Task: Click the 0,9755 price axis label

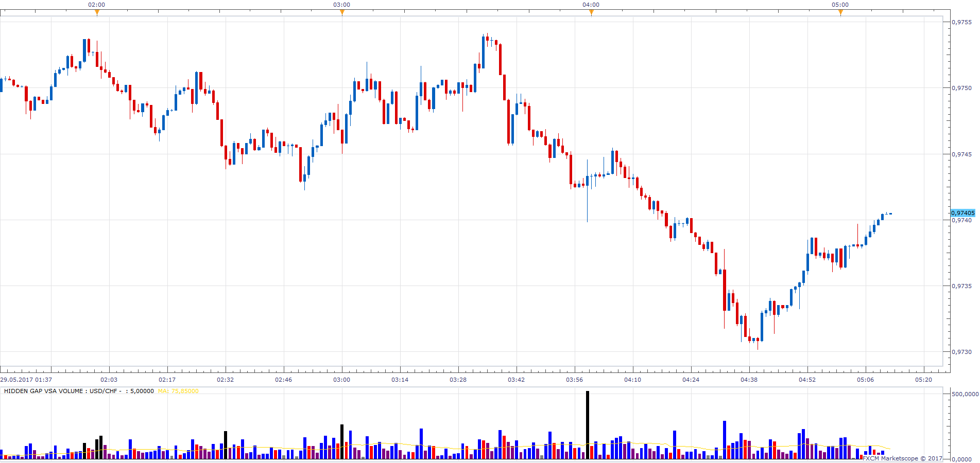Action: 961,22
